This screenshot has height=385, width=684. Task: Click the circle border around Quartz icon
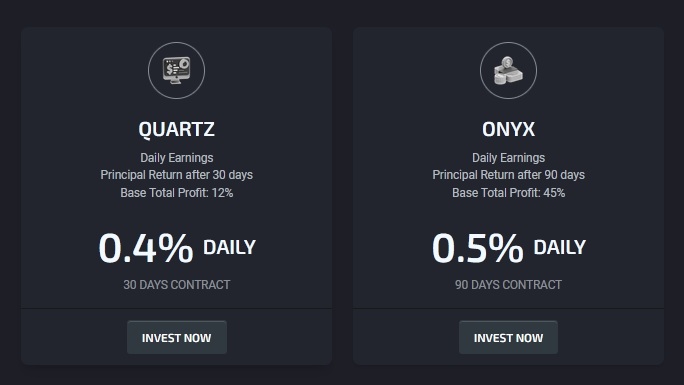tap(176, 43)
